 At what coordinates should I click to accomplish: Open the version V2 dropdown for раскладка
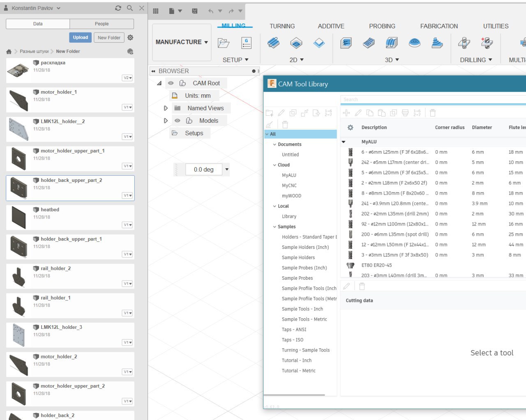point(127,78)
